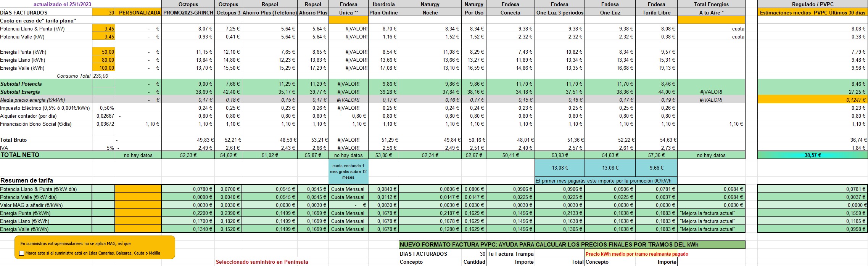The width and height of the screenshot is (868, 266).
Task: Select the TOTAL NETO row label
Action: click(x=20, y=155)
